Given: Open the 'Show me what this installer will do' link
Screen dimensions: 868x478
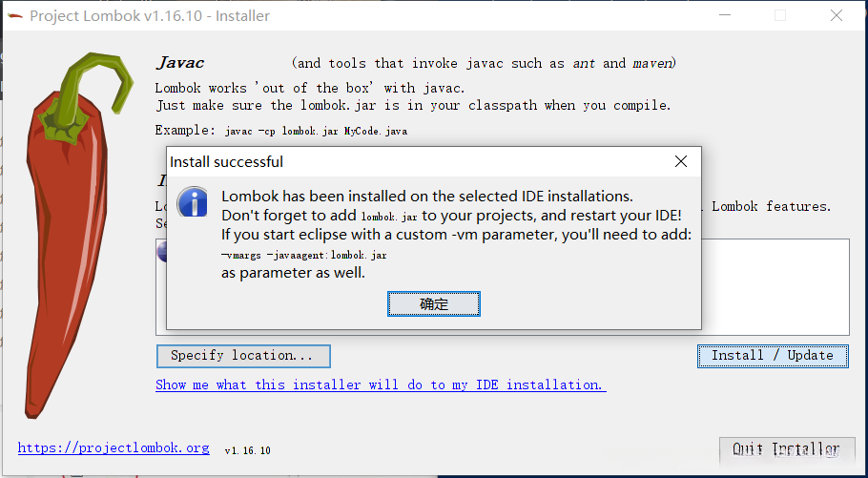Looking at the screenshot, I should click(381, 384).
